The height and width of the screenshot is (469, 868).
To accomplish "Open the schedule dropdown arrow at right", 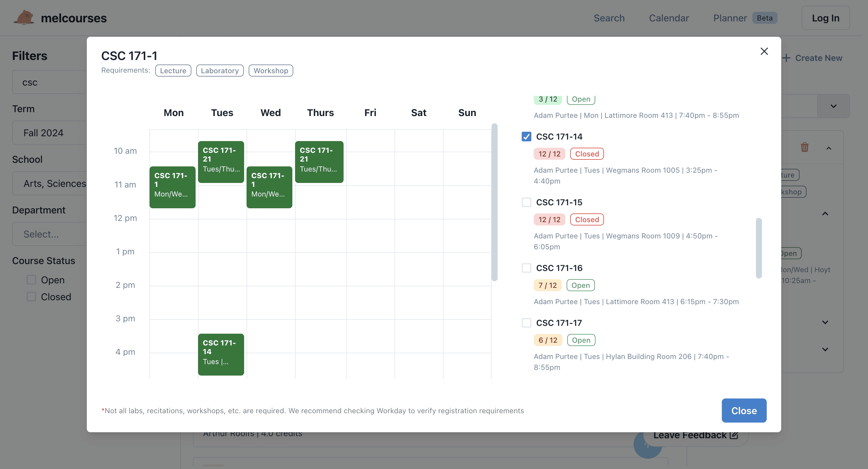I will [833, 106].
